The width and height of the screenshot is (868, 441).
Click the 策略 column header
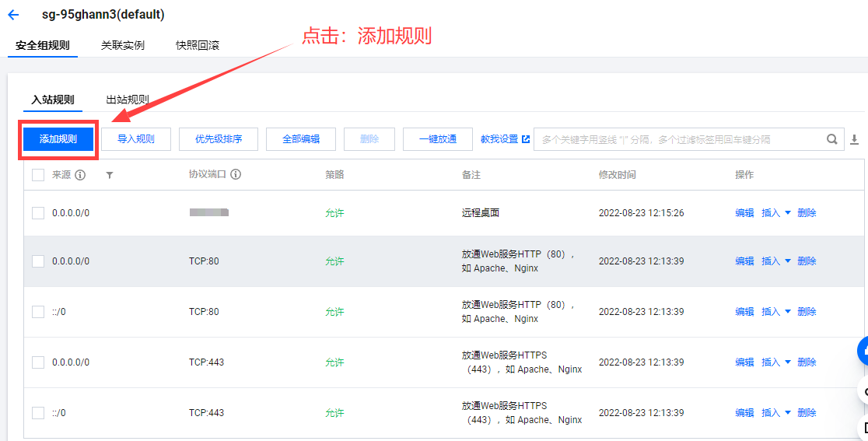point(334,175)
